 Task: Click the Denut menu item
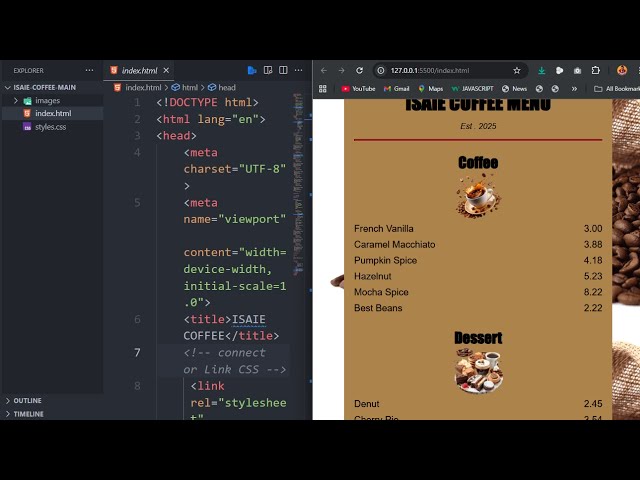(367, 404)
